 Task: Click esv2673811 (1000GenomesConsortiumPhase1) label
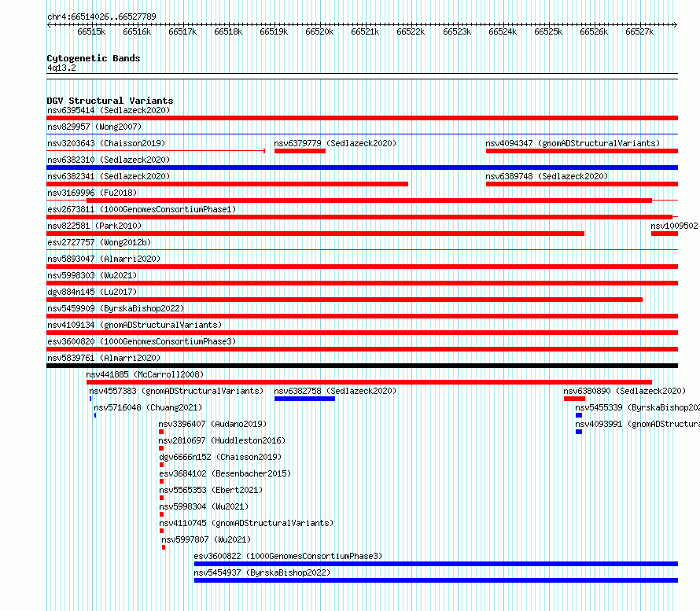[x=142, y=209]
